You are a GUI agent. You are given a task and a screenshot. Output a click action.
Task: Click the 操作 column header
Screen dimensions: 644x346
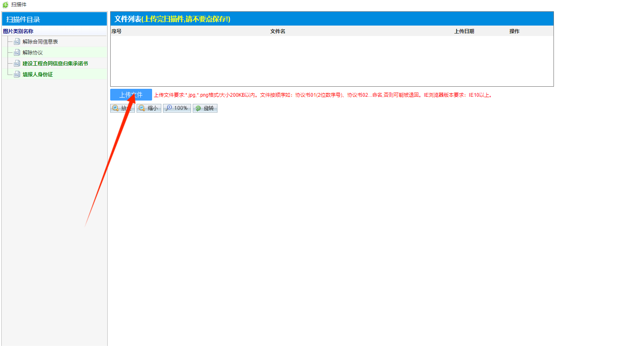tap(514, 31)
